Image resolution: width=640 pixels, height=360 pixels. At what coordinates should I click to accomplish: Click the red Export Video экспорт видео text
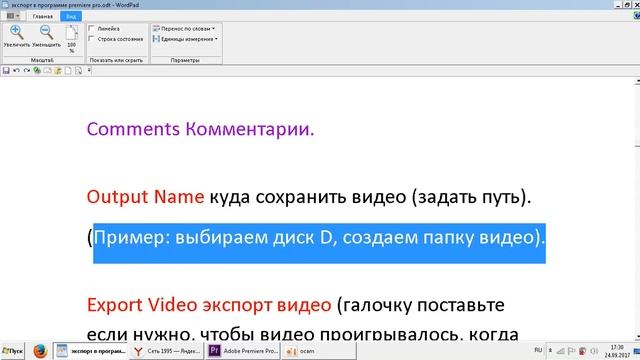(x=209, y=305)
